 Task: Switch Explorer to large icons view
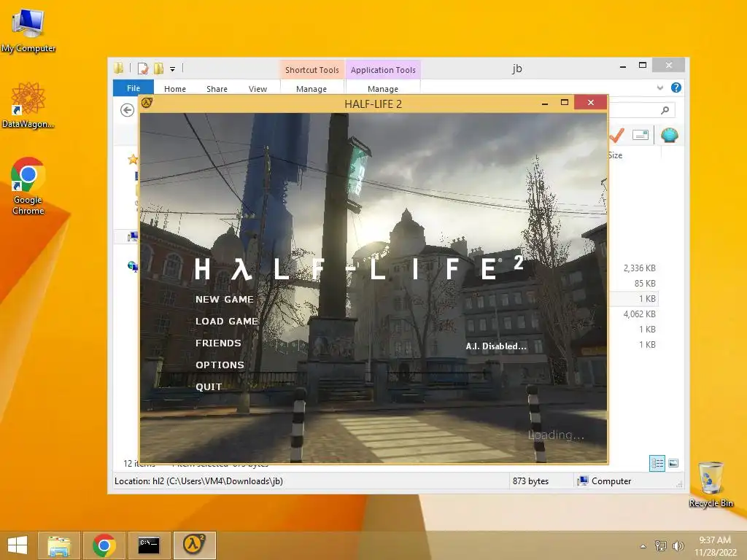[x=673, y=463]
